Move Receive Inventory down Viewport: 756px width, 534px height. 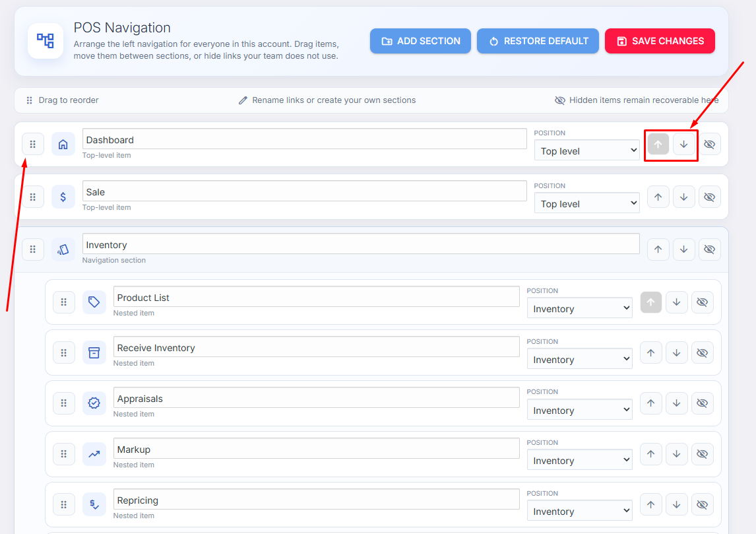(x=676, y=353)
